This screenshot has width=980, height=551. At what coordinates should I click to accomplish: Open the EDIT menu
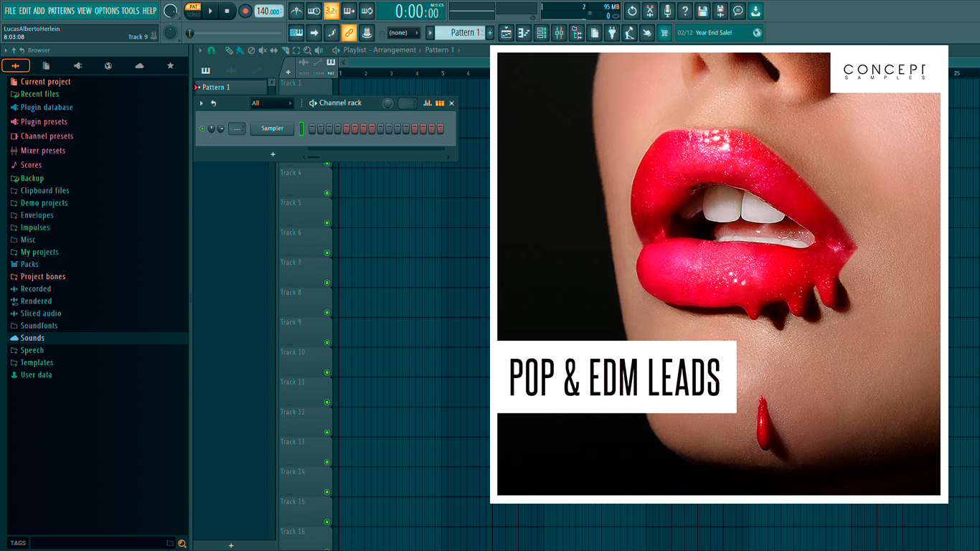25,11
